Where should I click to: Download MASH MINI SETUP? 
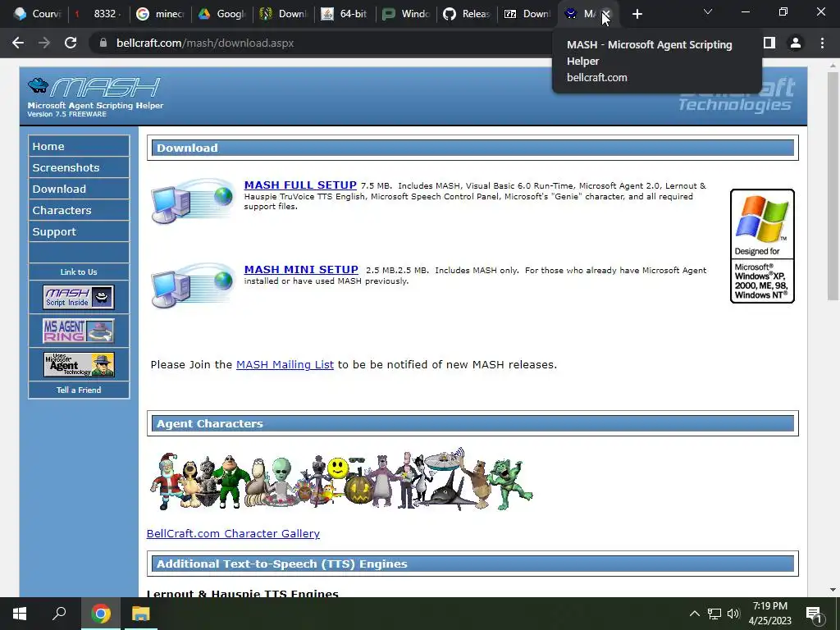point(301,269)
